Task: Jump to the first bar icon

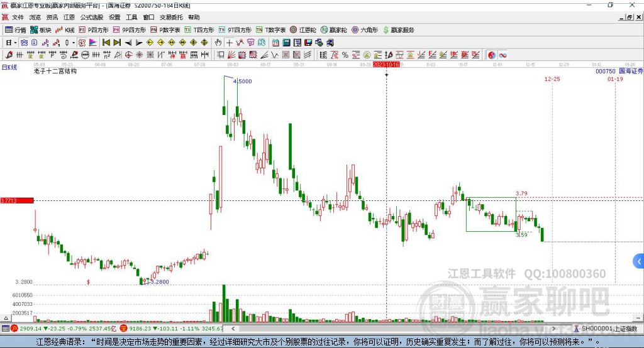Action: (106, 43)
